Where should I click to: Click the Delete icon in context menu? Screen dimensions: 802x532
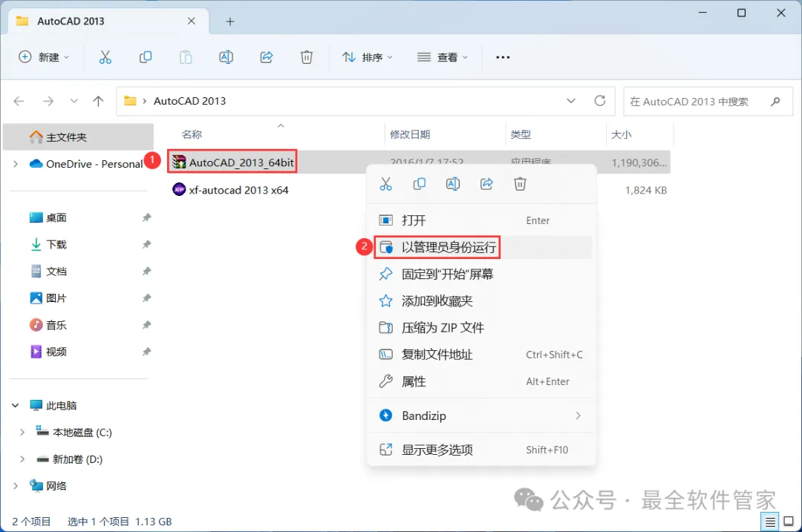point(520,184)
